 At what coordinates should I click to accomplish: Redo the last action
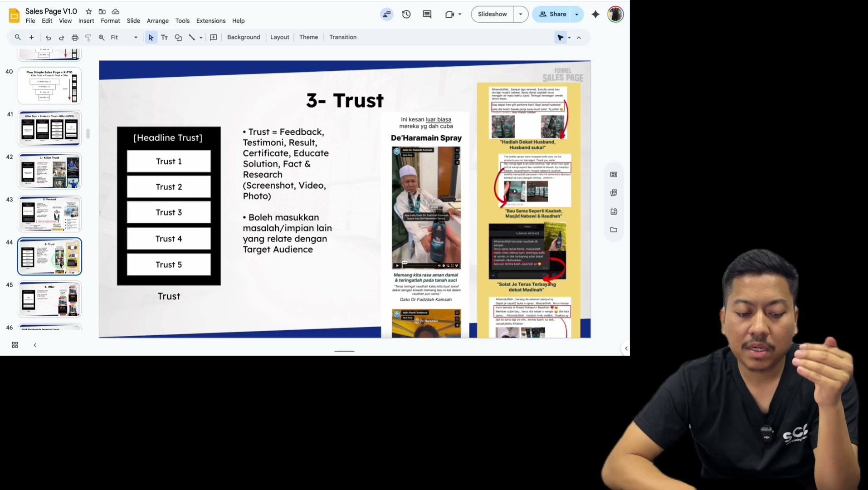tap(61, 38)
